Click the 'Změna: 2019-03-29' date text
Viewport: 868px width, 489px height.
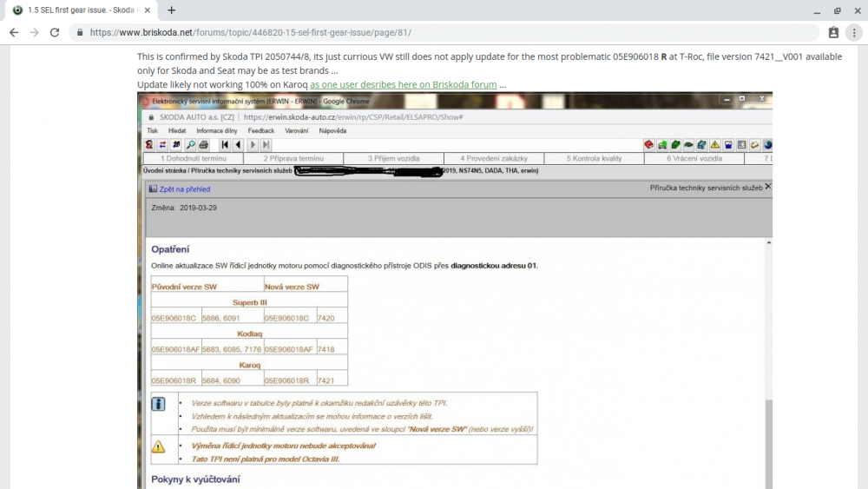pyautogui.click(x=184, y=208)
